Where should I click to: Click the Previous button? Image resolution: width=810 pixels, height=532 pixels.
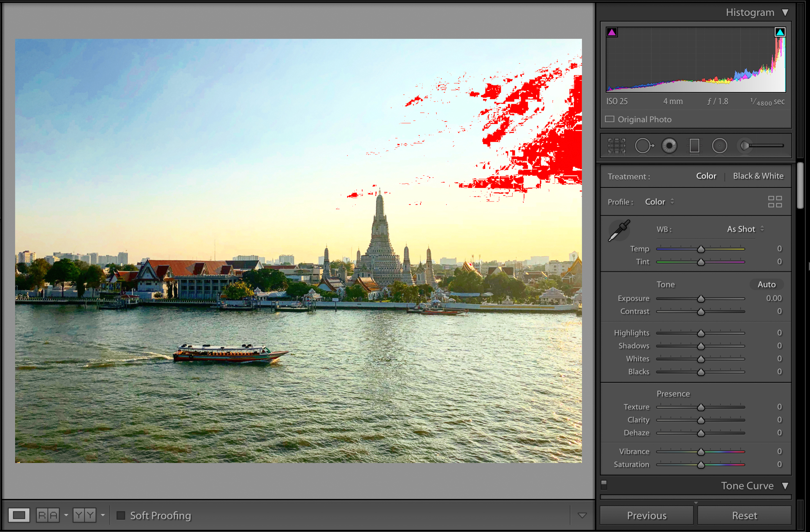tap(647, 516)
